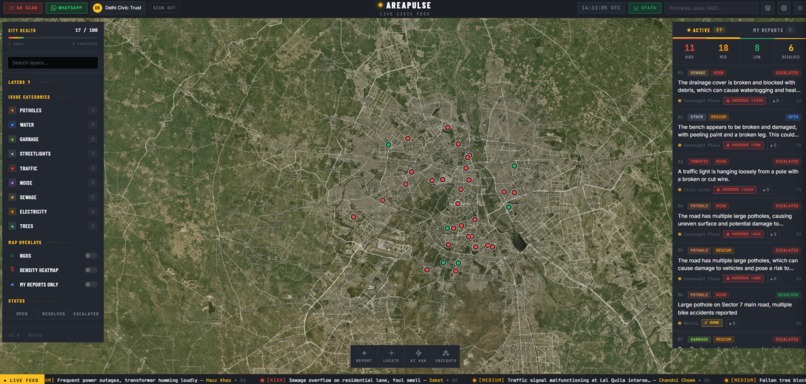Open the broken bench report card
Image resolution: width=806 pixels, height=384 pixels.
[x=739, y=131]
